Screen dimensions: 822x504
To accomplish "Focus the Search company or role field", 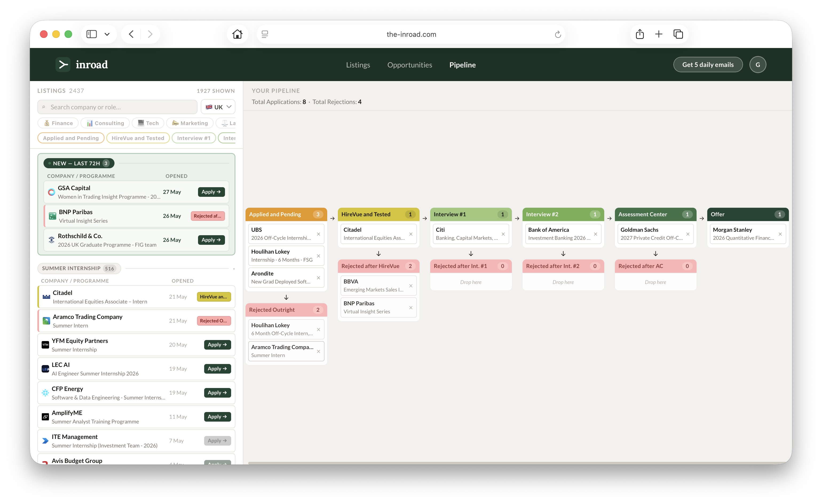I will point(117,107).
